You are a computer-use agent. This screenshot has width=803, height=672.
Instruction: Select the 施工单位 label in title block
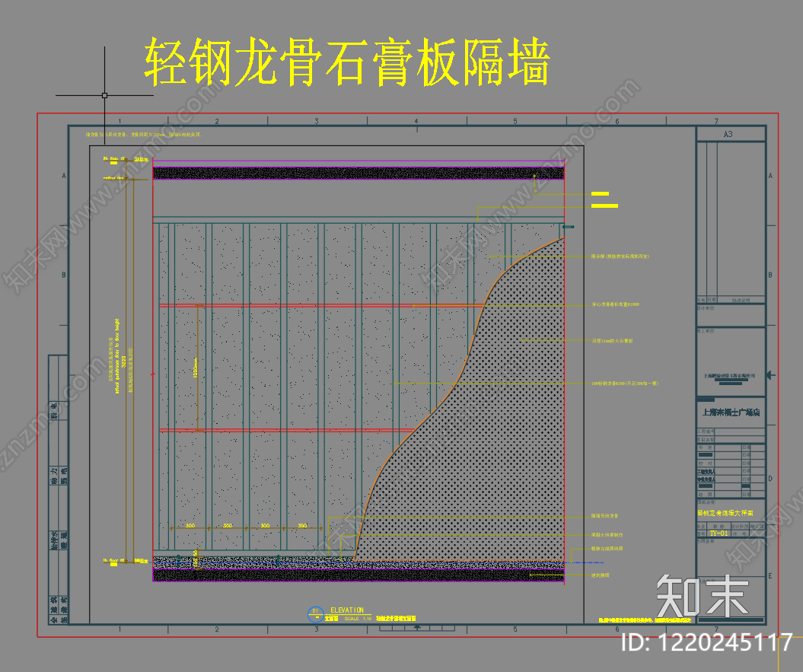pyautogui.click(x=706, y=331)
